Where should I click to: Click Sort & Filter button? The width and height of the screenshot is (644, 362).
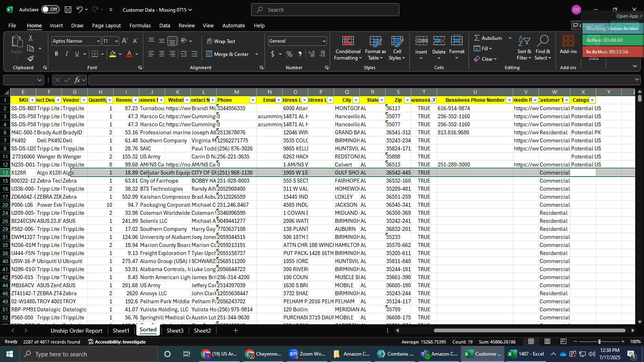524,48
